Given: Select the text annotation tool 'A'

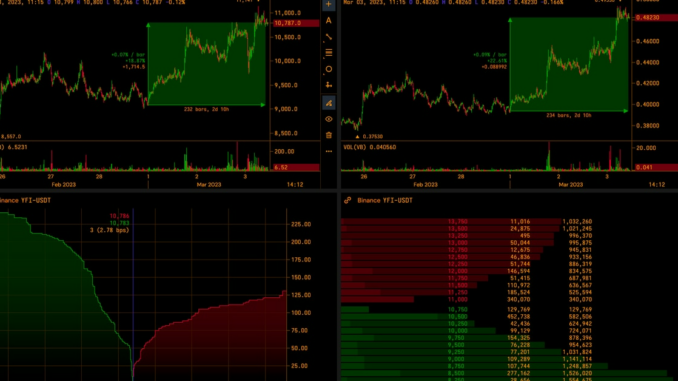Looking at the screenshot, I should click(329, 21).
